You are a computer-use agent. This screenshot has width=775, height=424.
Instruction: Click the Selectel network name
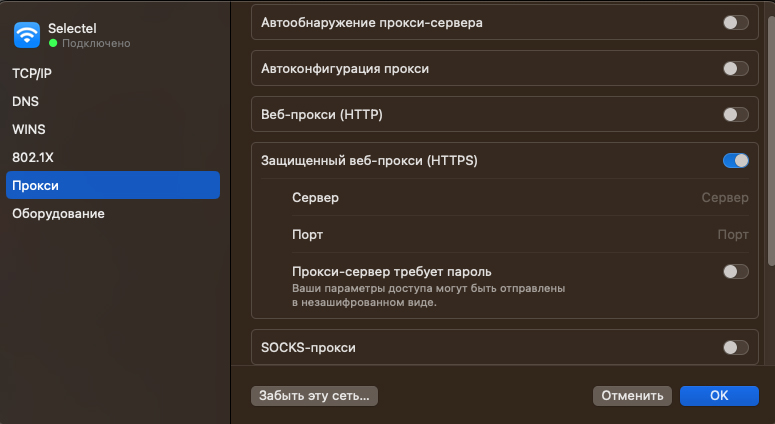click(72, 28)
